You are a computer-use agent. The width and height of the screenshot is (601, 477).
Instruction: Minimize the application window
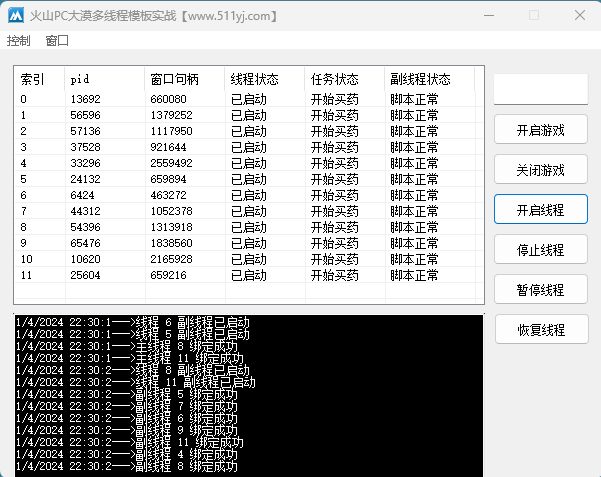pos(489,15)
